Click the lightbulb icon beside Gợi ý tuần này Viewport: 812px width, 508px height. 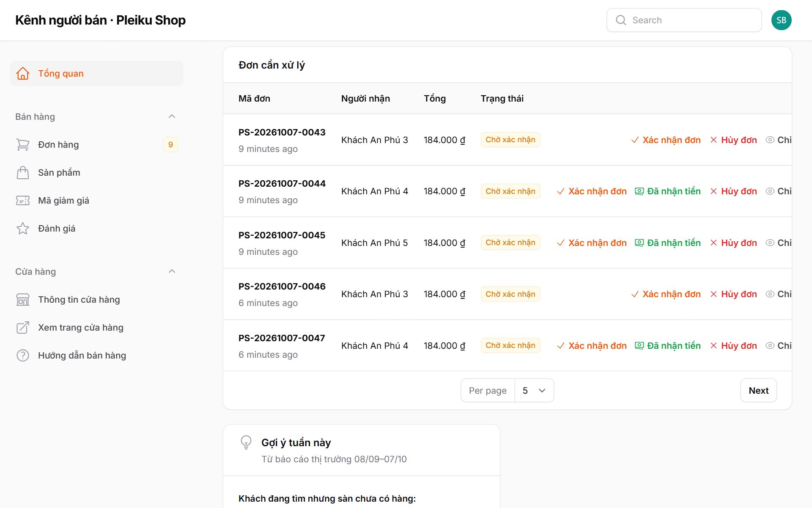click(246, 442)
